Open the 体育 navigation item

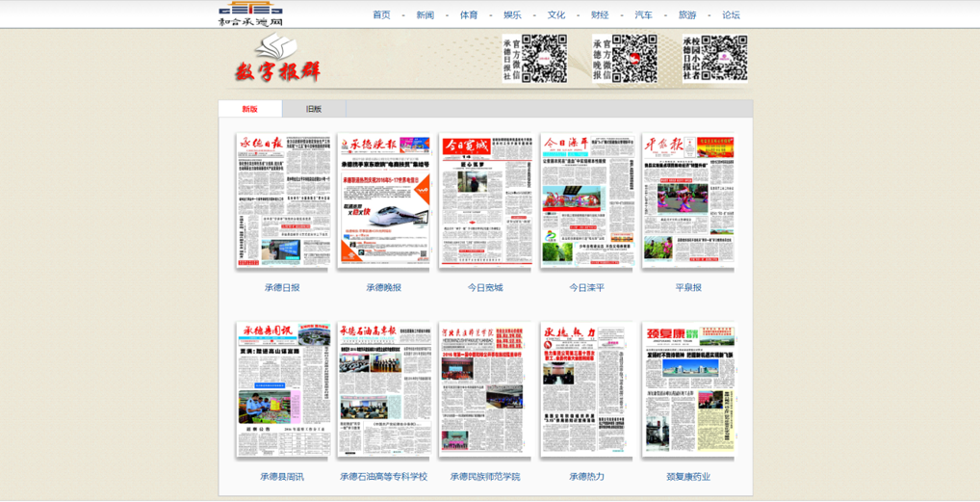click(469, 14)
